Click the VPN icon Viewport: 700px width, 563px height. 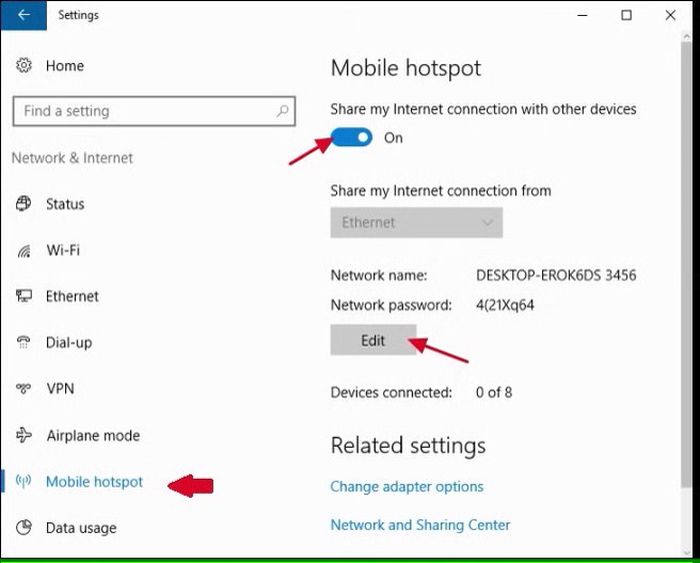pyautogui.click(x=24, y=388)
